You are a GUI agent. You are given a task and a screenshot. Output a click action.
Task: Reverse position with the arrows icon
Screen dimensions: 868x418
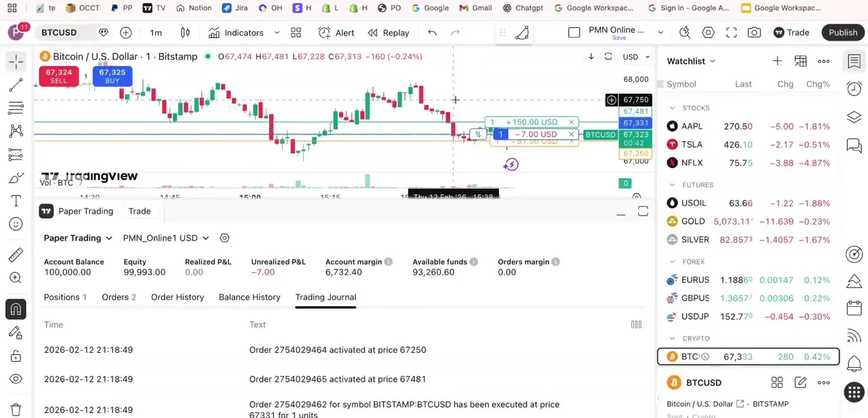(x=478, y=134)
